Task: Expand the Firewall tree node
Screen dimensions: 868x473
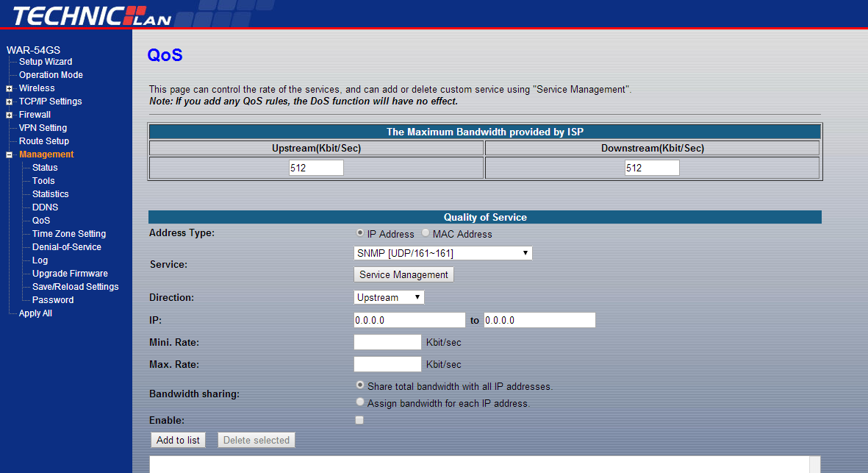Action: [x=9, y=115]
